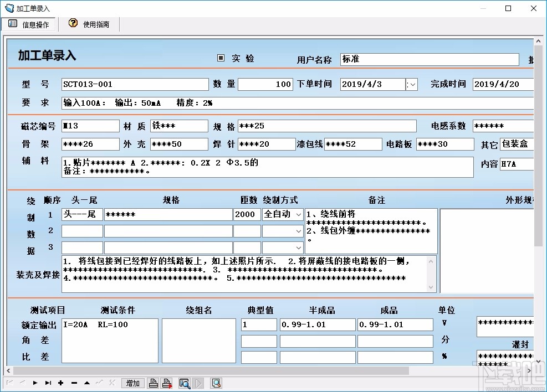The image size is (547, 392).
Task: Click the printer with red arrow icon
Action: (x=167, y=383)
